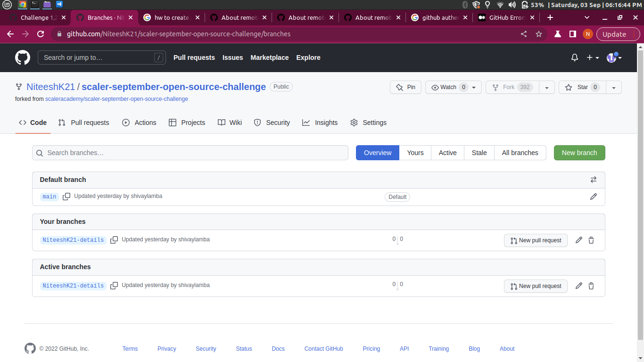
Task: Click the branch search input field
Action: (190, 153)
